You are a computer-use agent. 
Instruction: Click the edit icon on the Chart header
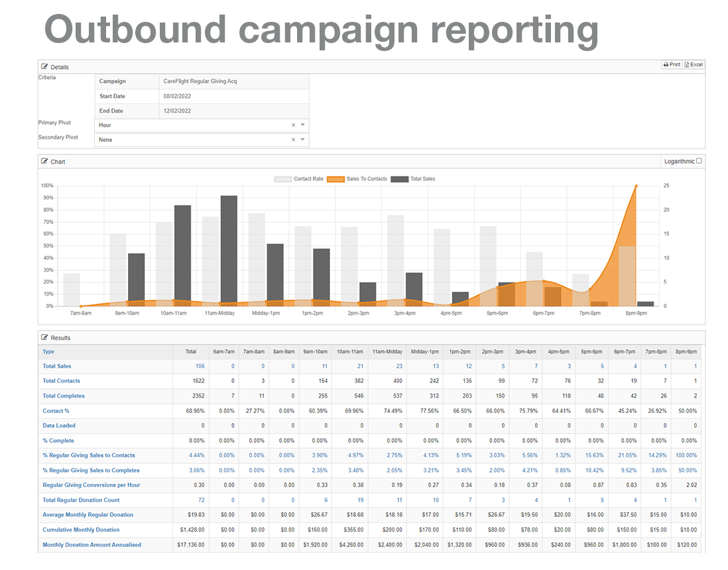pyautogui.click(x=45, y=161)
